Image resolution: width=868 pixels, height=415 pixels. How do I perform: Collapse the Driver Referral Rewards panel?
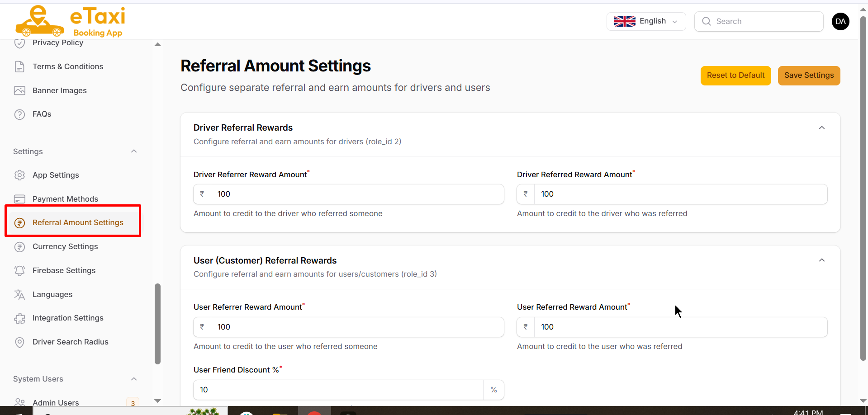click(x=822, y=128)
